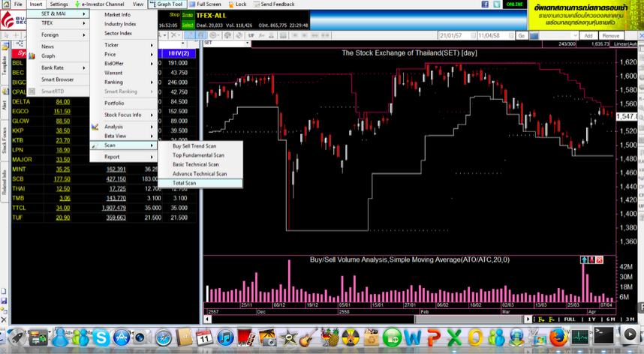The width and height of the screenshot is (644, 354).
Task: Set chart range to 6M
Action: pyautogui.click(x=611, y=319)
